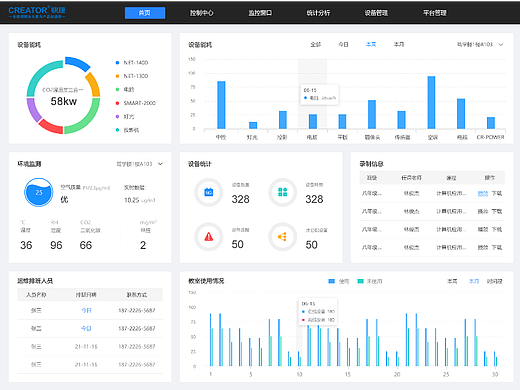Select the 全部 filter in energy chart
Image resolution: width=520 pixels, height=390 pixels.
[316, 44]
